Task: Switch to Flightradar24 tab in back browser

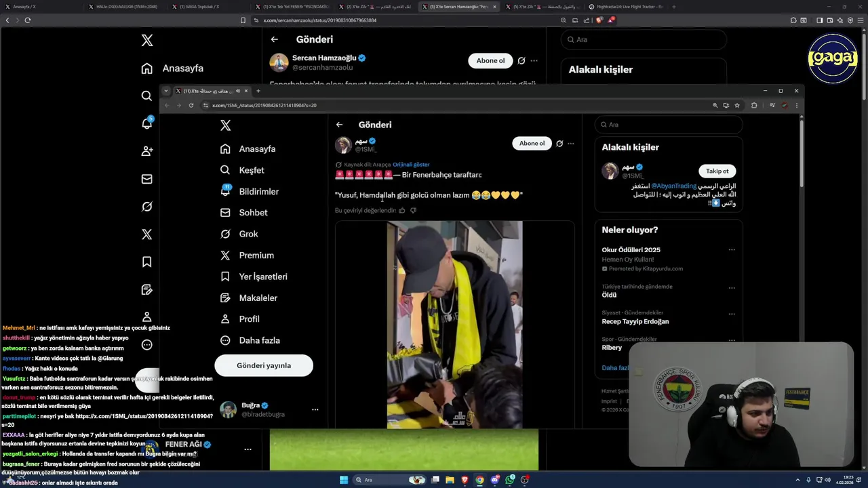Action: click(x=627, y=7)
